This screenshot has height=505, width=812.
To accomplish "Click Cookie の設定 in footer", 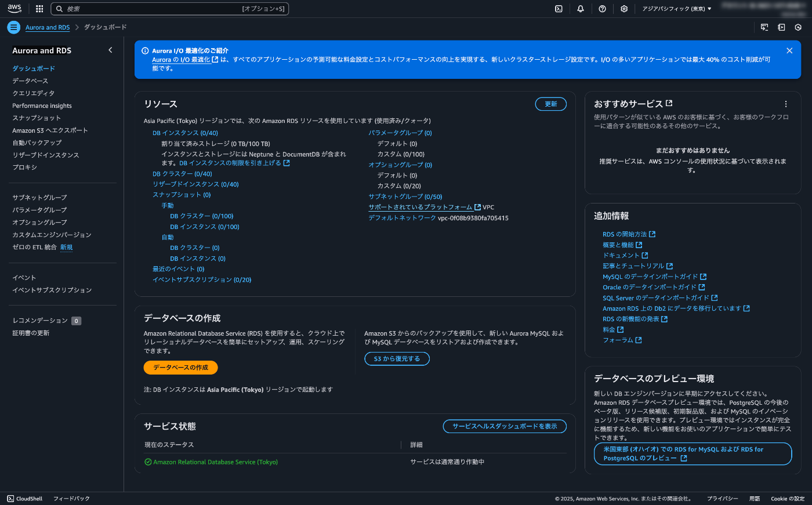I will pos(788,499).
